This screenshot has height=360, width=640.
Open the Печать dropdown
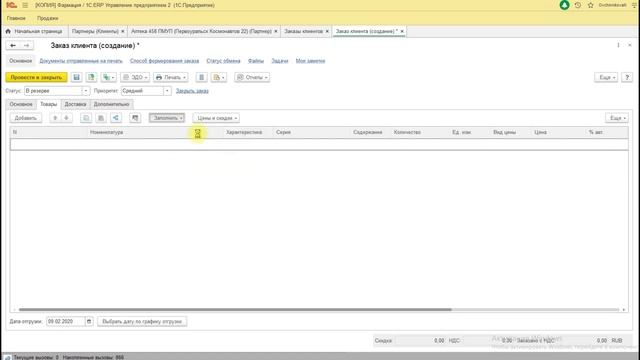(x=171, y=77)
